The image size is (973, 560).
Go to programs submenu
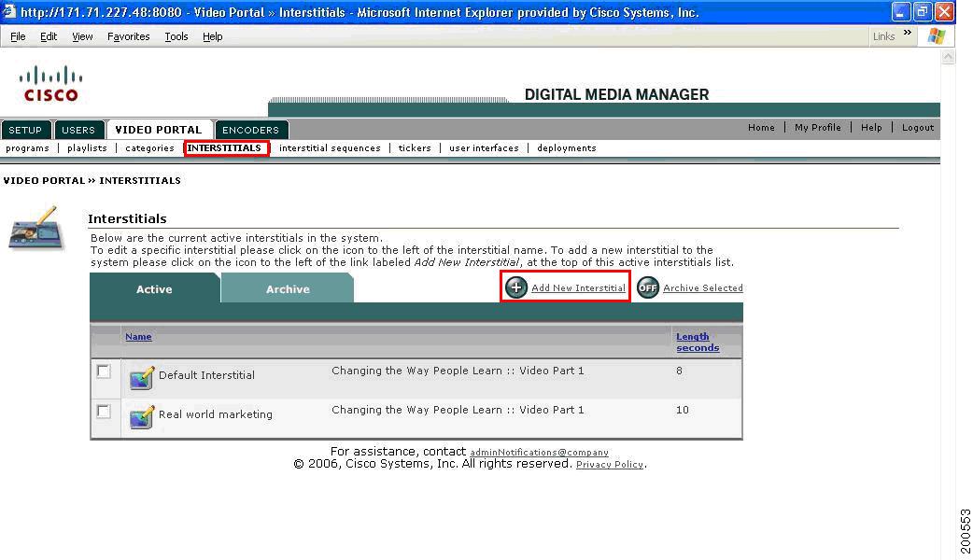tap(27, 148)
